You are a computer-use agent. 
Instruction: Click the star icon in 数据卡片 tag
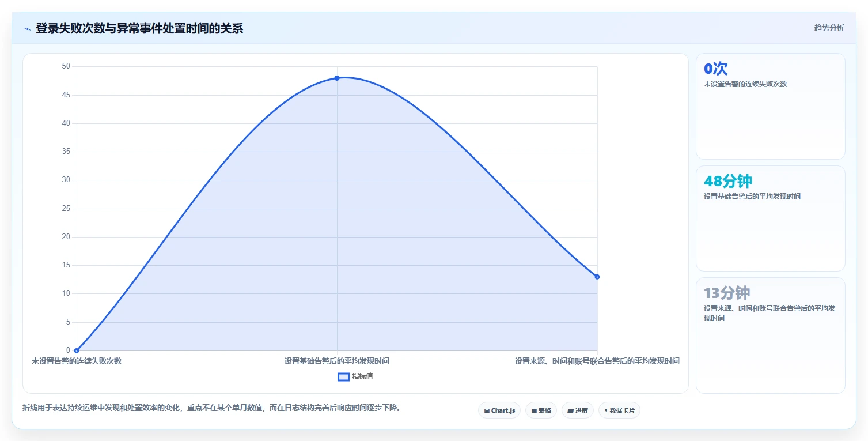coord(606,411)
